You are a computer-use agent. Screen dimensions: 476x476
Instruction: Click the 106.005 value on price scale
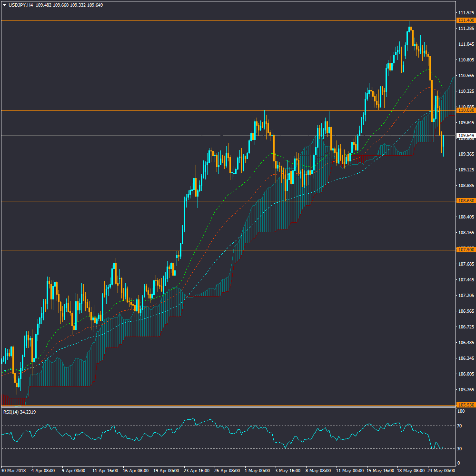coord(465,374)
